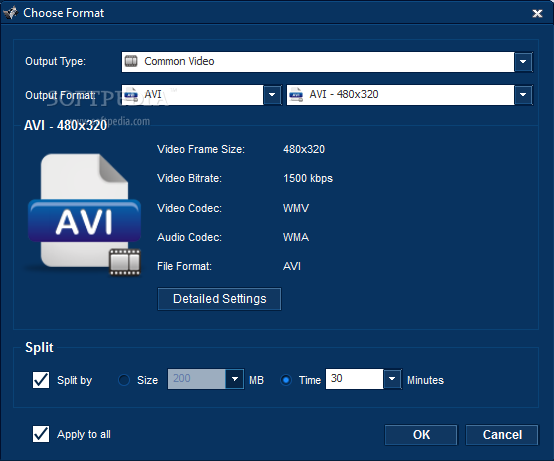Click the Output Type label
Viewport: 554px width, 461px height.
point(55,61)
